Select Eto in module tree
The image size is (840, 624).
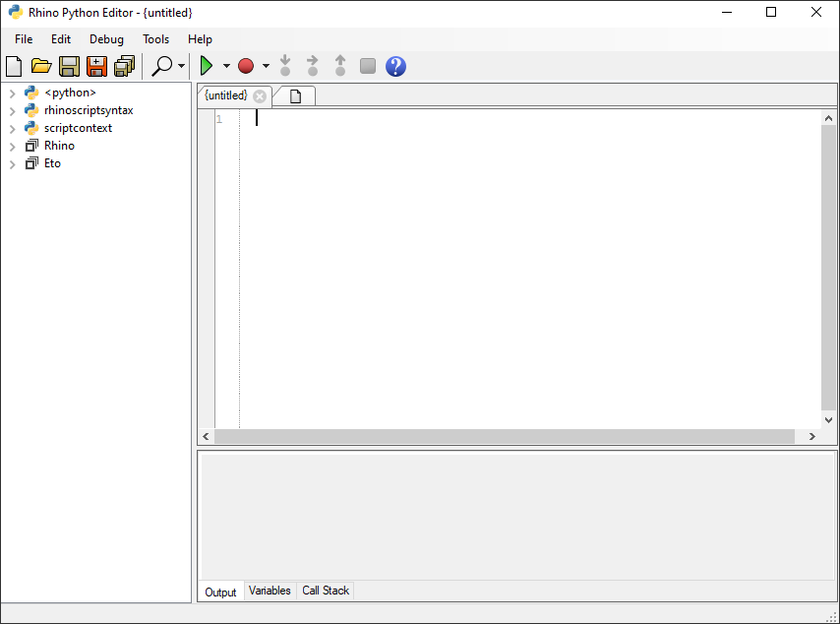(52, 163)
